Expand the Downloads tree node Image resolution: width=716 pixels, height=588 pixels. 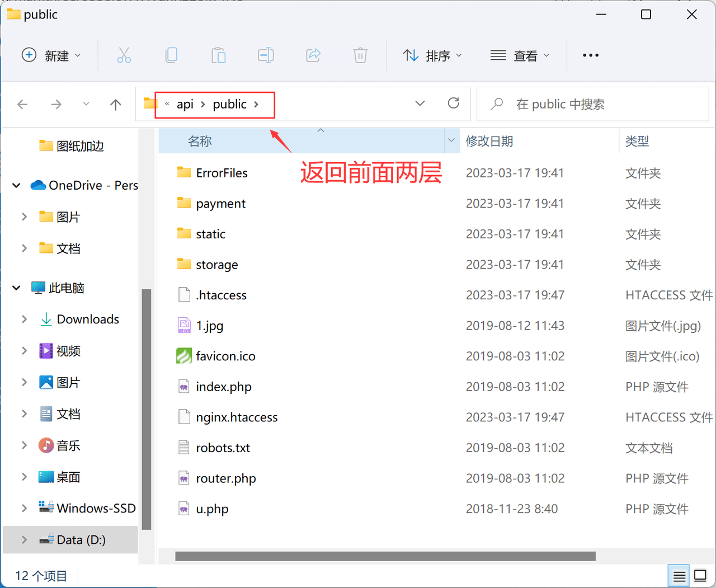(x=24, y=319)
